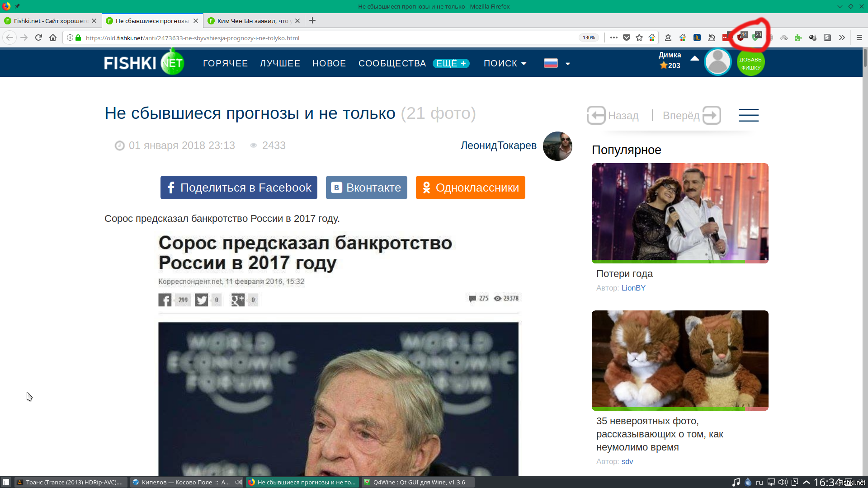Open the green puzzle piece extension
Screen dimensions: 868x488
798,38
